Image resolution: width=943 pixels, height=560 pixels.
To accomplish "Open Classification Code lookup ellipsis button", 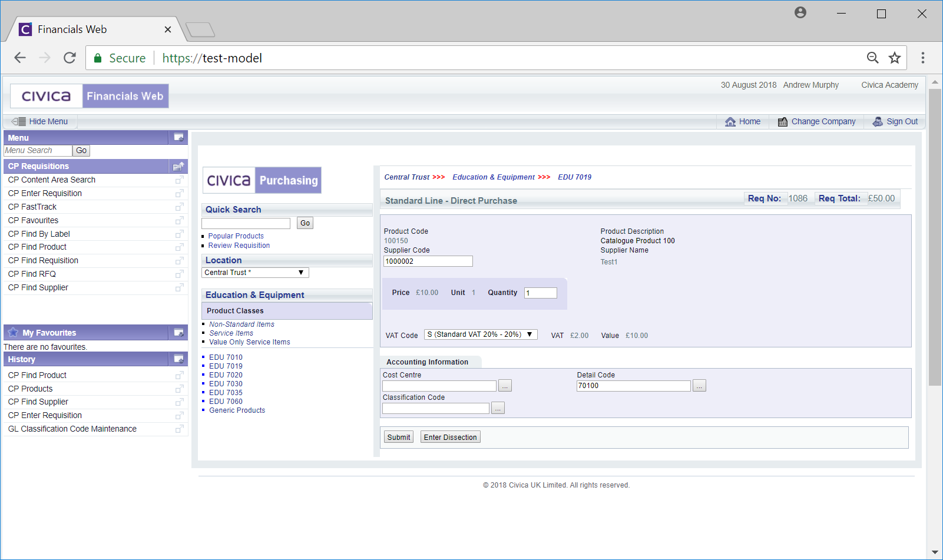I will 498,408.
